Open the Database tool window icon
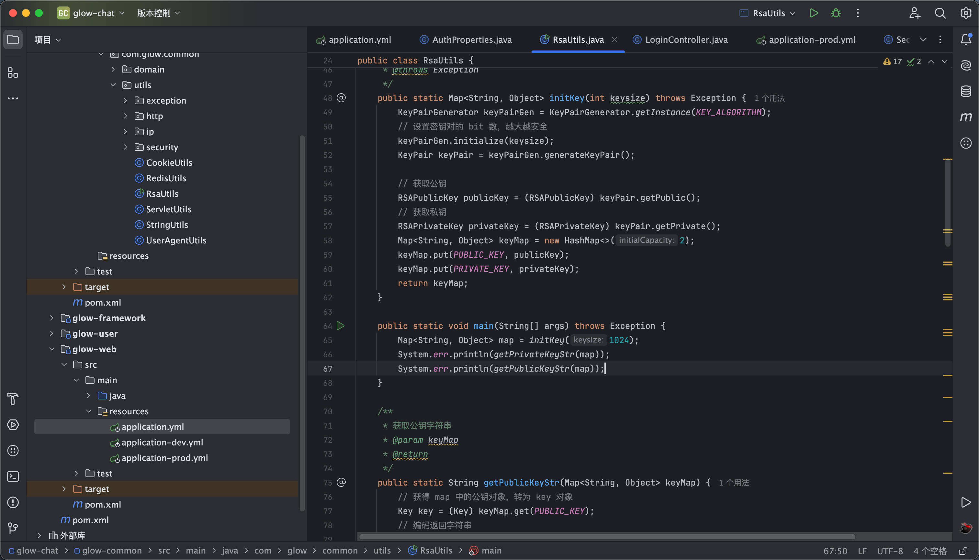The width and height of the screenshot is (979, 560). 965,91
